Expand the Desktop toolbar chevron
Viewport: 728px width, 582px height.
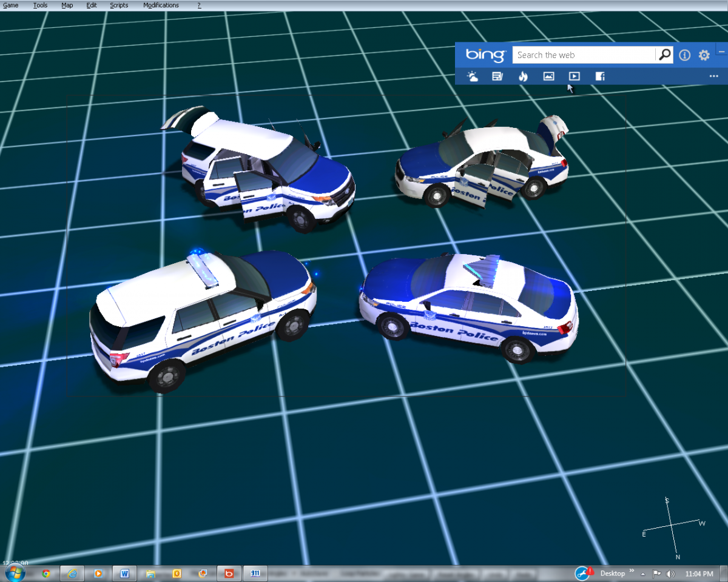[632, 571]
